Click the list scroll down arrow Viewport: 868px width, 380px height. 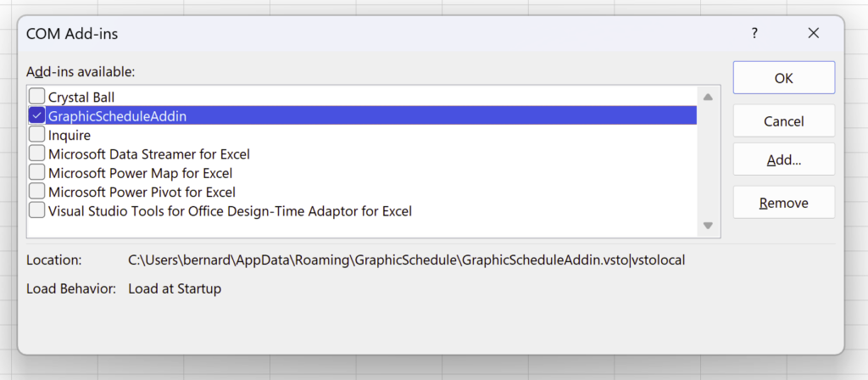point(708,226)
